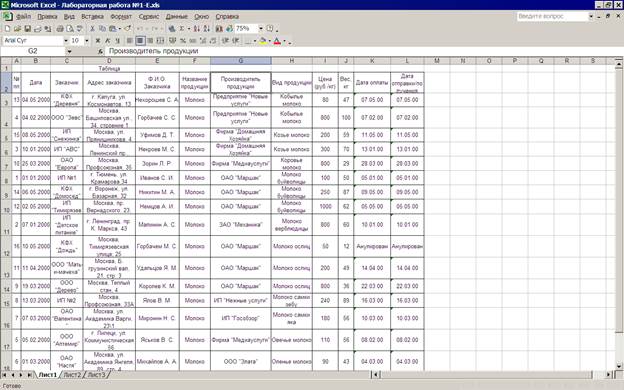Image resolution: width=624 pixels, height=390 pixels.
Task: Toggle align right
Action: click(x=150, y=41)
